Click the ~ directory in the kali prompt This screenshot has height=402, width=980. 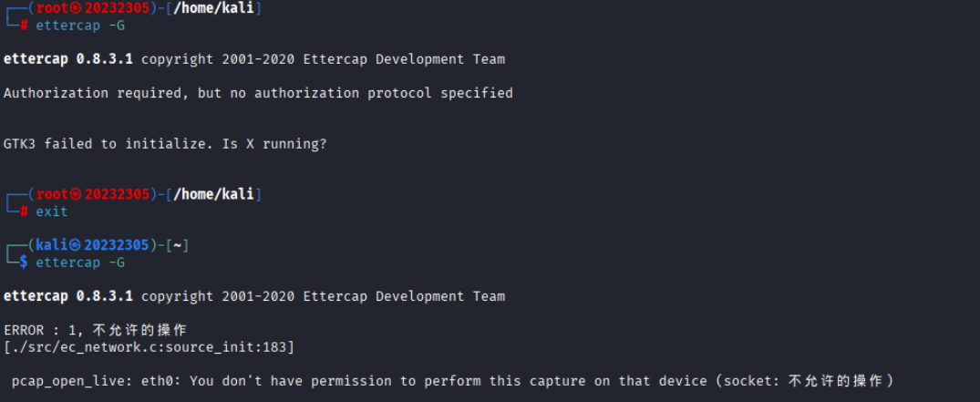pos(176,245)
